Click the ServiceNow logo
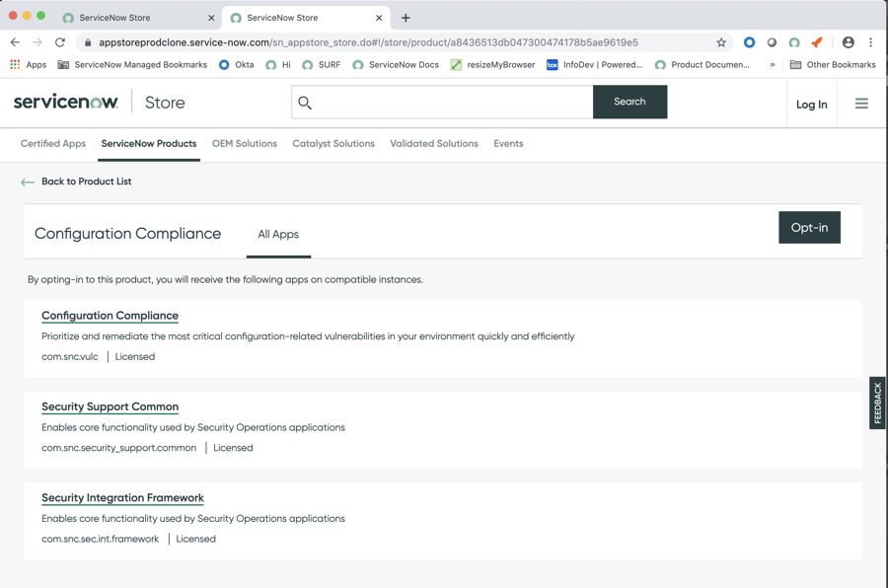The height and width of the screenshot is (588, 888). click(x=66, y=102)
